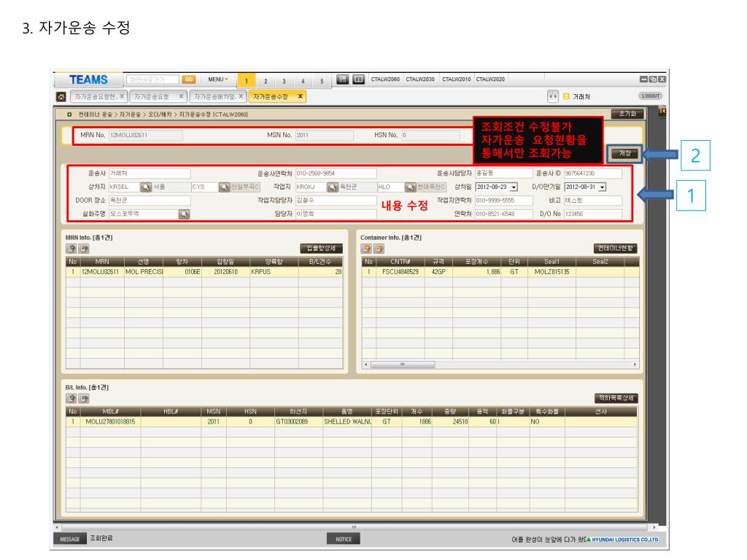Close the 자가운송수정 tab

300,96
